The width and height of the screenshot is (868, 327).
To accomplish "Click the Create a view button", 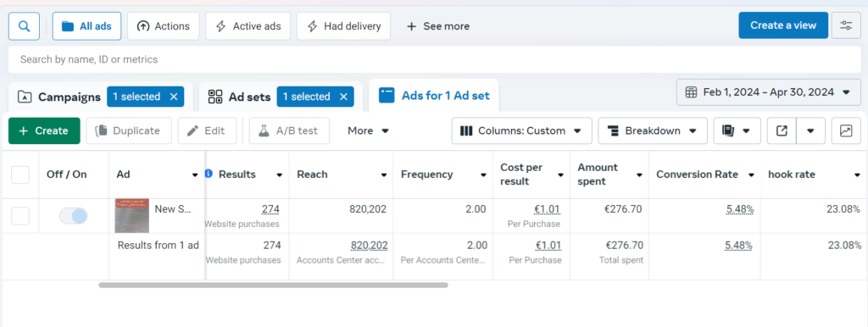I will [x=783, y=25].
